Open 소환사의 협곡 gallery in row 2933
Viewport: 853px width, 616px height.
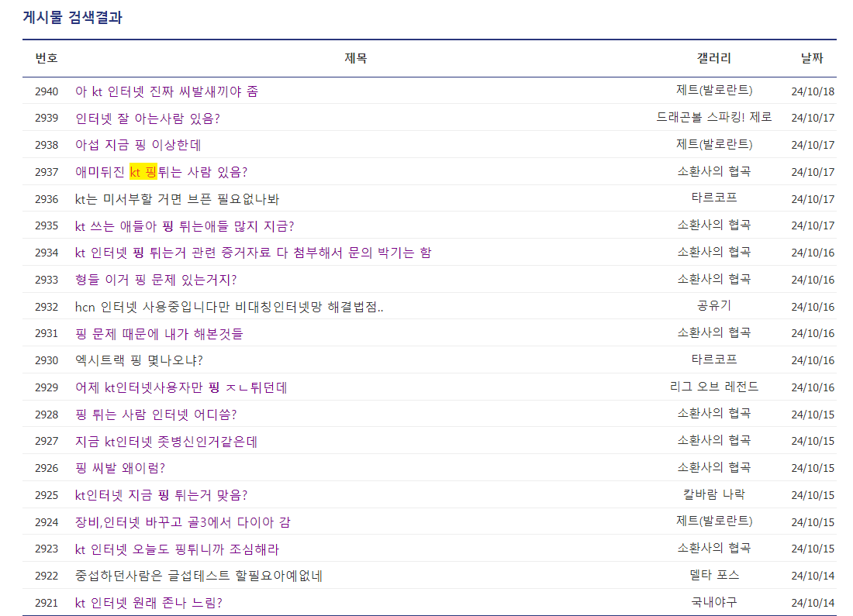(713, 278)
